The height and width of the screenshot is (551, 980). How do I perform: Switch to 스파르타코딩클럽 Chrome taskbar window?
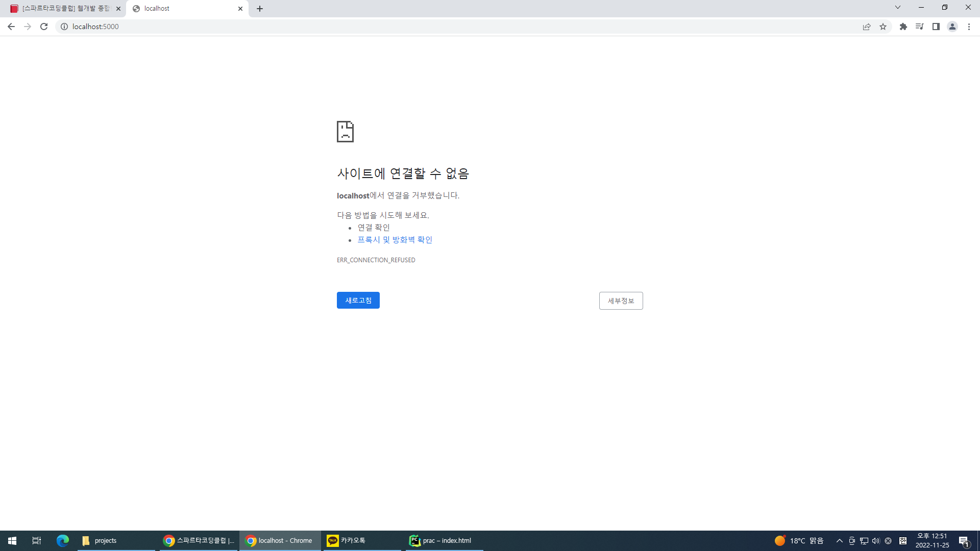(199, 541)
